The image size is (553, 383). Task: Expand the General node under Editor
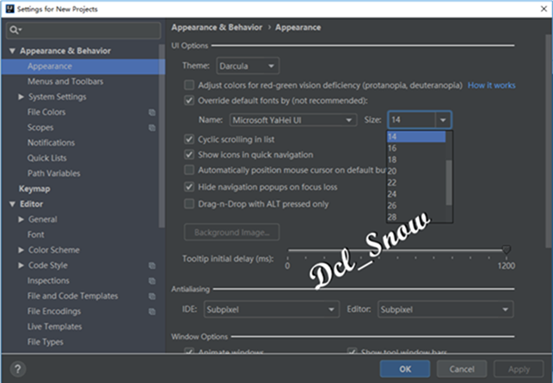(21, 219)
